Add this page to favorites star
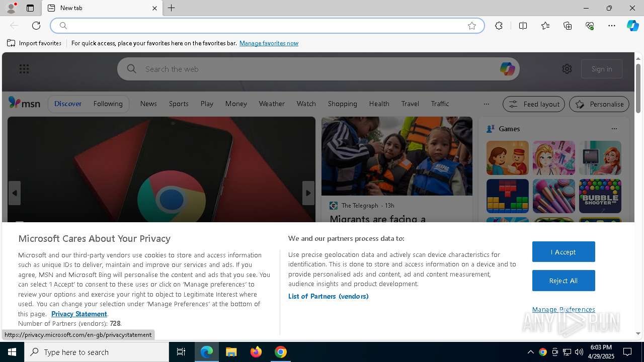Viewport: 644px width, 362px height. click(x=472, y=26)
